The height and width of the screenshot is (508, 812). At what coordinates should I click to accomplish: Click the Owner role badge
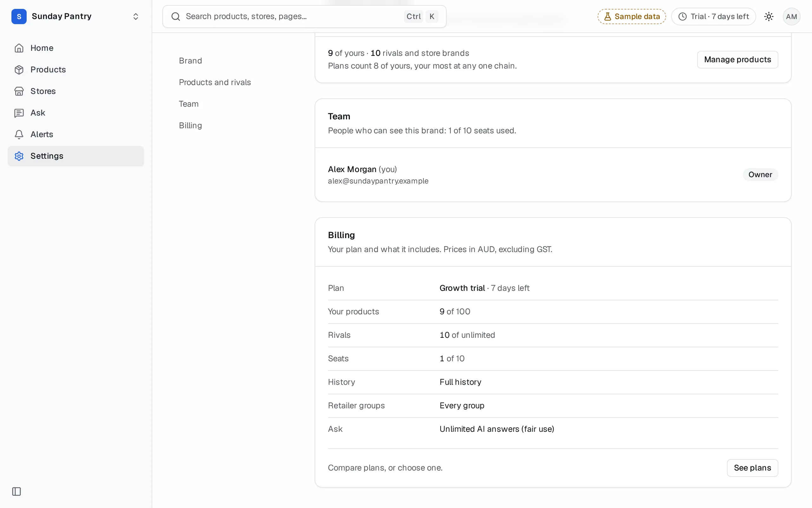click(760, 175)
